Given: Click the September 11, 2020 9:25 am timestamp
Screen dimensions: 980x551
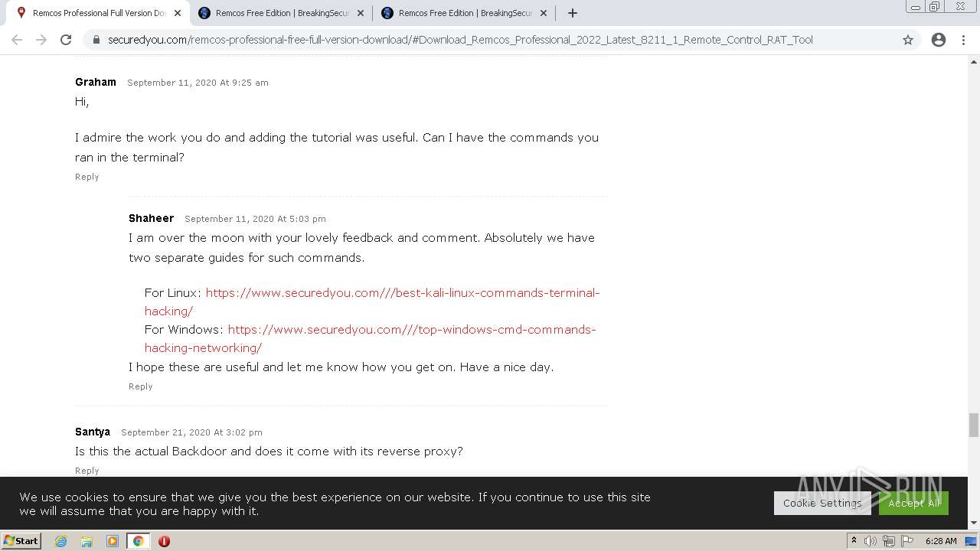Looking at the screenshot, I should click(198, 83).
